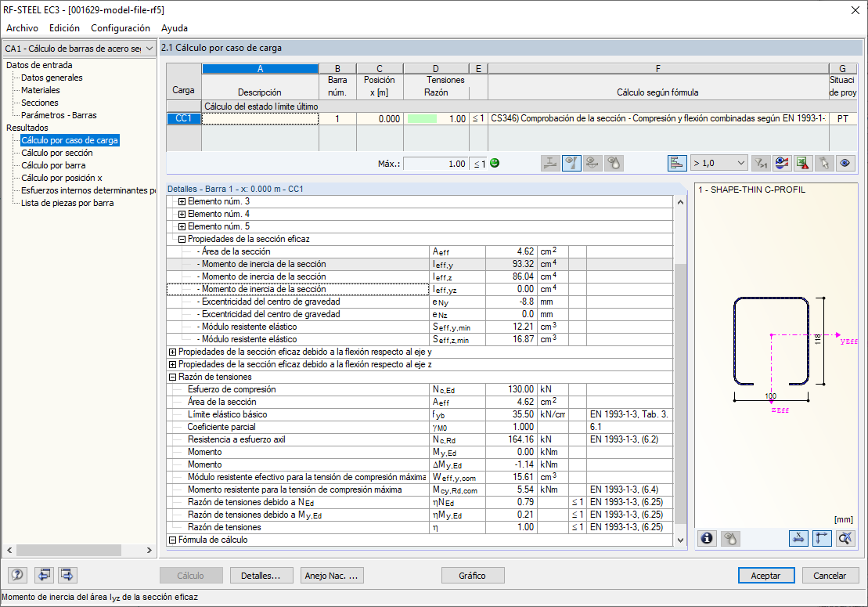Click 'Resistencia a esfuerzo axil' row

[420, 439]
